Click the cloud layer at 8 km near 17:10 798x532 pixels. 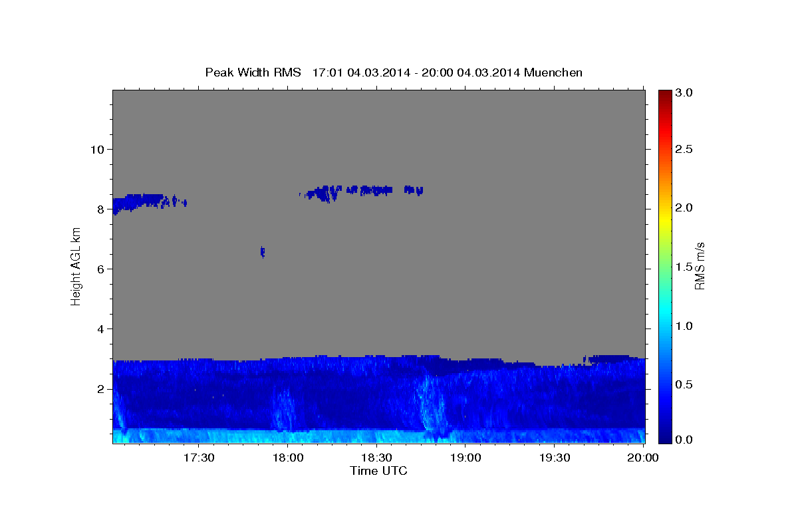pyautogui.click(x=138, y=201)
